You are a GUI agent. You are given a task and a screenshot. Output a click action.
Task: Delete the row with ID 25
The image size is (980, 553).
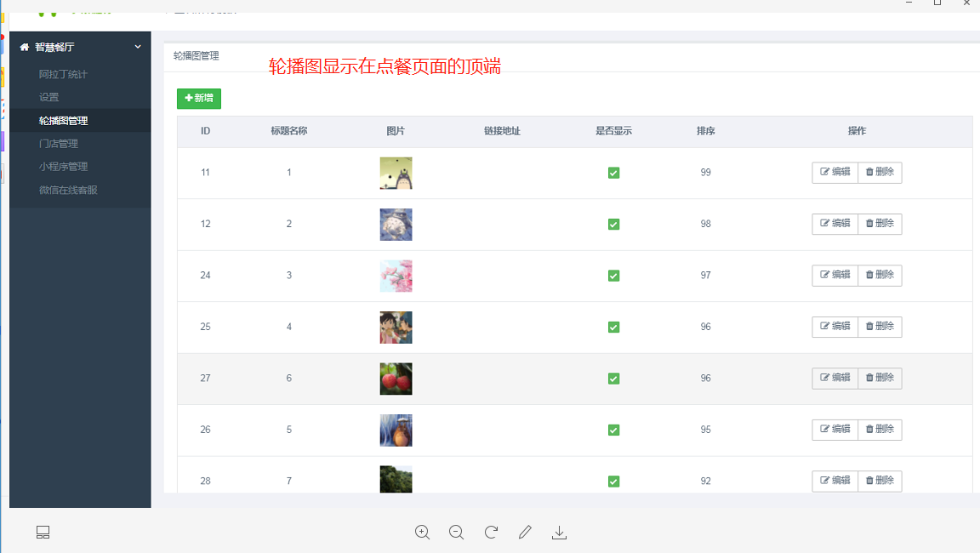pyautogui.click(x=880, y=327)
